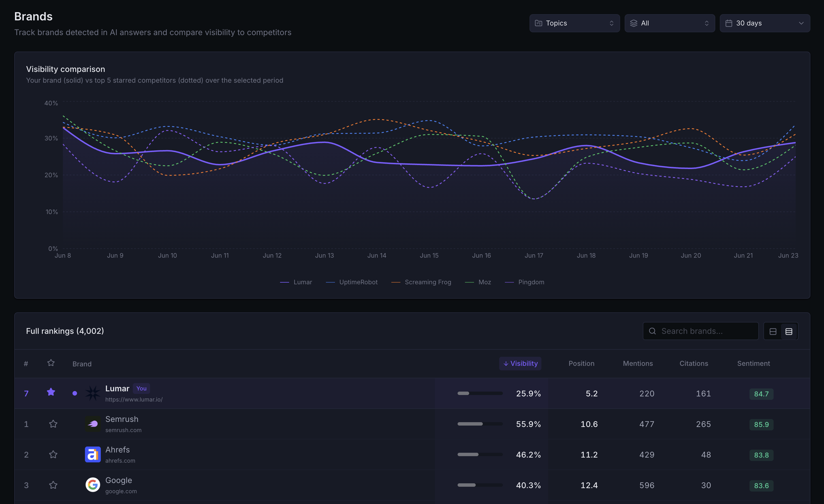
Task: Open the google.com domain link
Action: click(121, 491)
